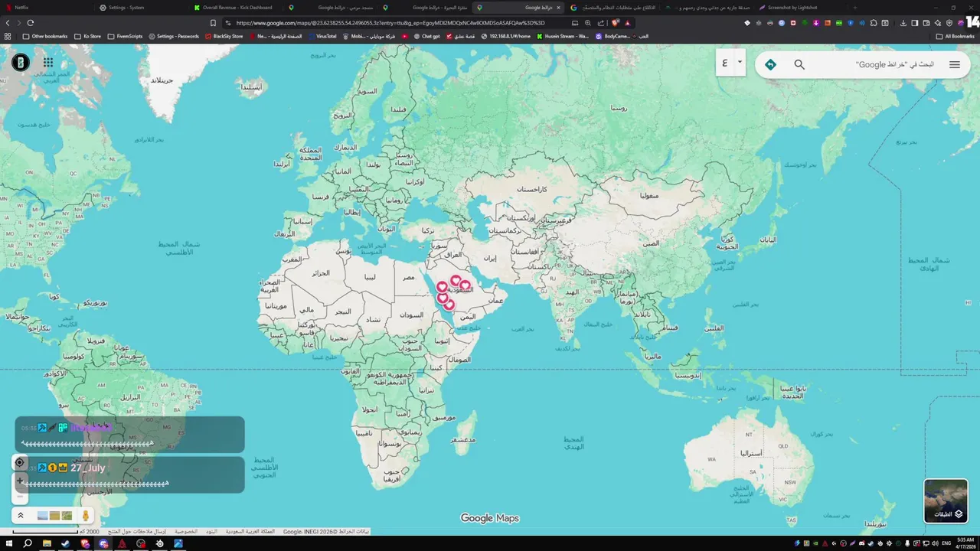The image size is (980, 551).
Task: Reload the page with the refresh icon
Action: click(x=31, y=23)
